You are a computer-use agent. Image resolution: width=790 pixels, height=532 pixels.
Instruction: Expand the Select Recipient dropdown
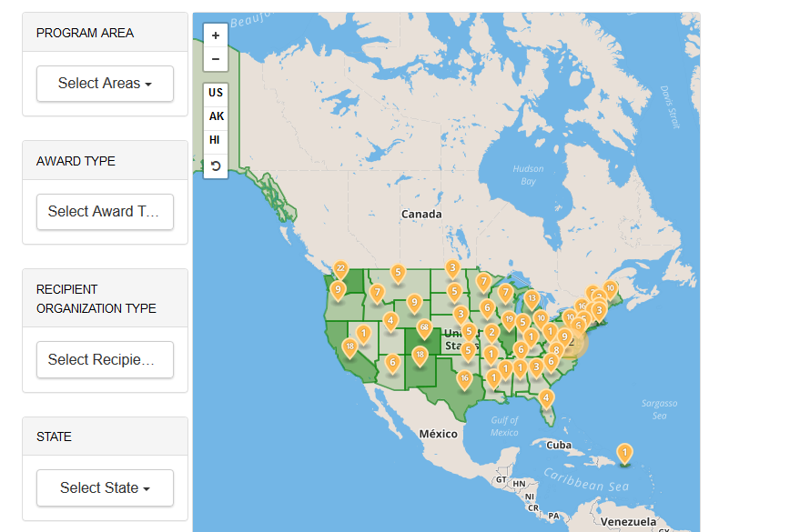tap(105, 359)
